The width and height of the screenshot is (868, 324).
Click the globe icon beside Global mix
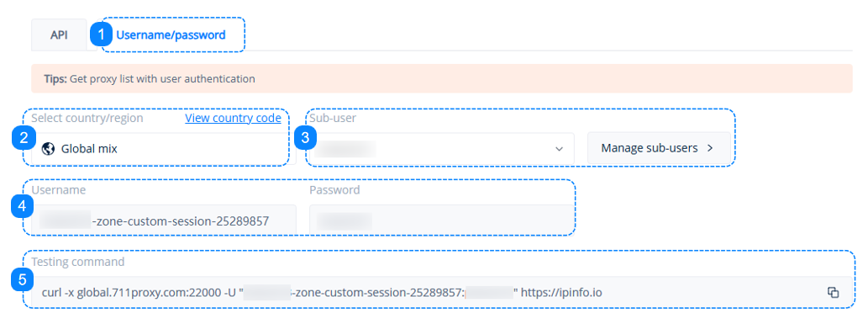tap(48, 149)
